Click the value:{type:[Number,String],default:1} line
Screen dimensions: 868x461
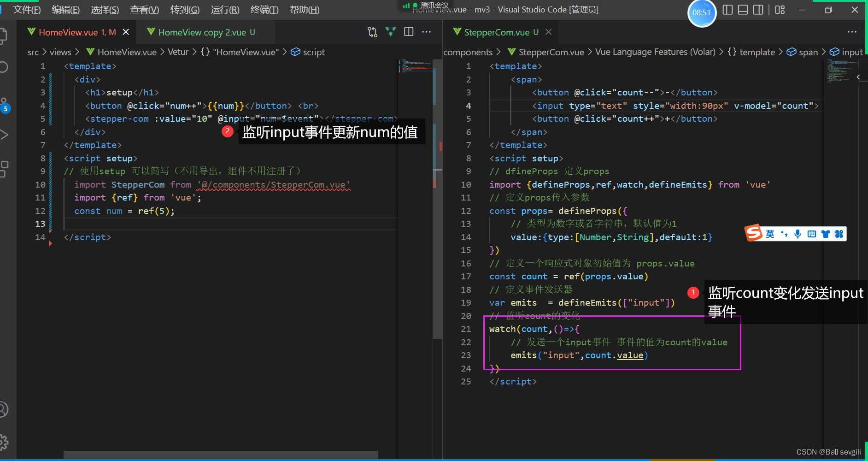(611, 237)
